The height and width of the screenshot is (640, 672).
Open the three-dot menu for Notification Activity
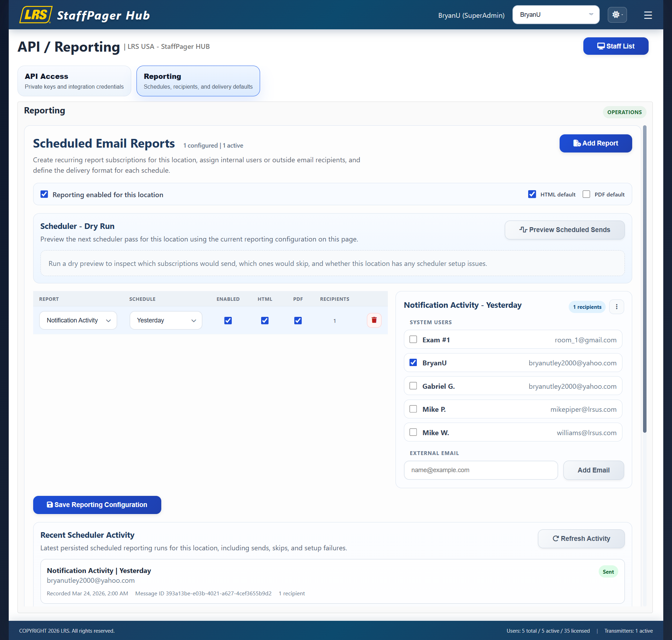tap(616, 307)
